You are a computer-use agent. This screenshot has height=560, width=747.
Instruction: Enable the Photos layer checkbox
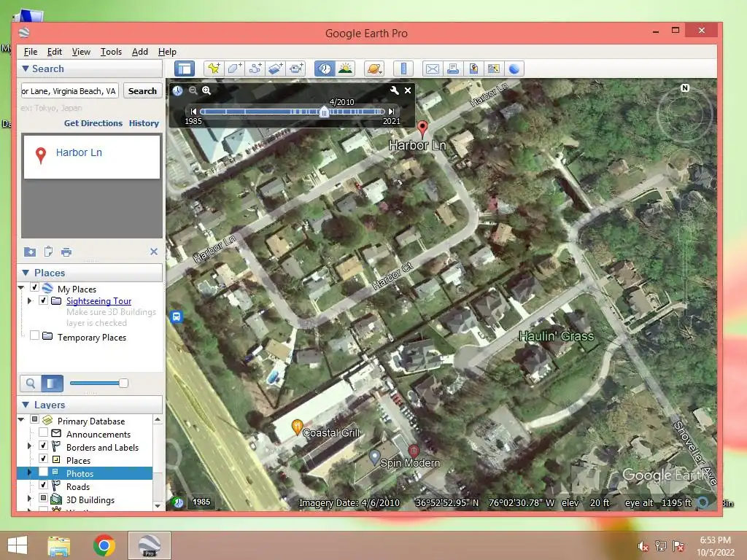(43, 472)
